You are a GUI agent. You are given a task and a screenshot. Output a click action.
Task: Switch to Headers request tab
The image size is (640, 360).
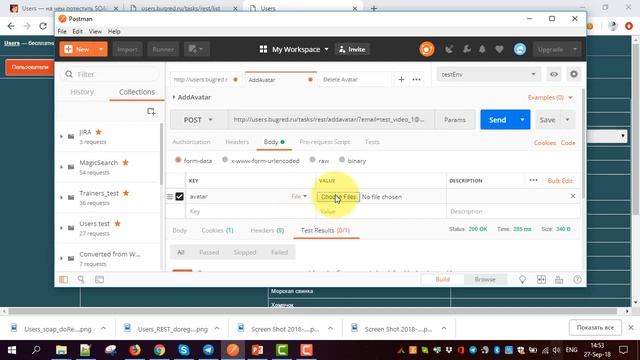coord(237,142)
